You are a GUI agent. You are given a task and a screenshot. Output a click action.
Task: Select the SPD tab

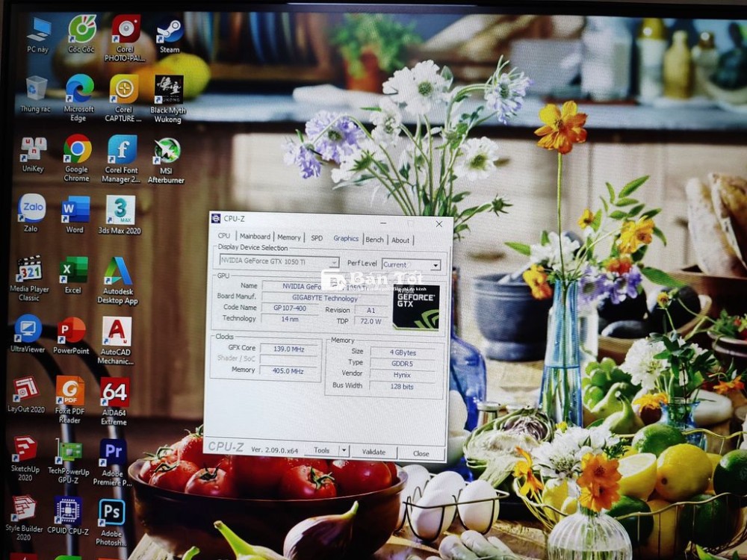tap(317, 237)
